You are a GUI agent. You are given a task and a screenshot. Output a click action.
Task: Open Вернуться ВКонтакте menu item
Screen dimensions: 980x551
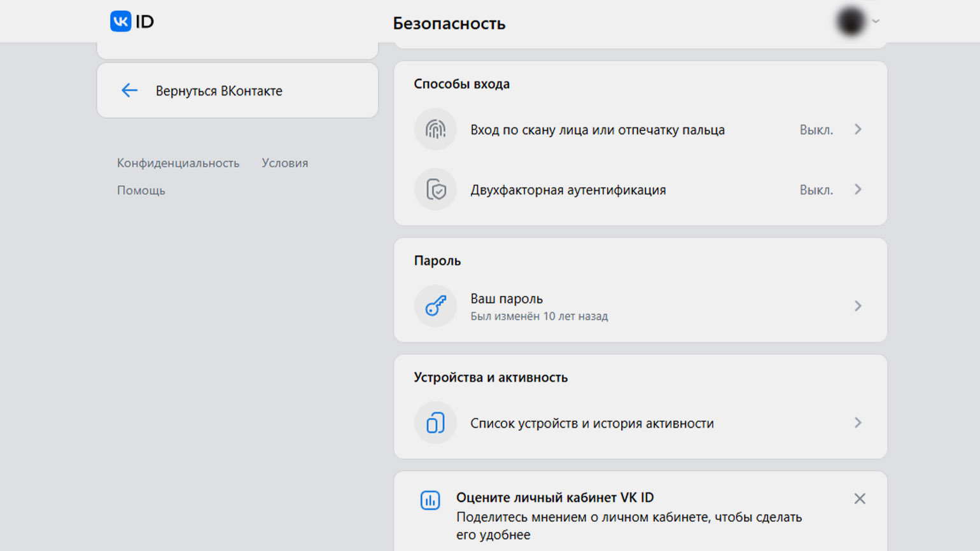(x=219, y=91)
